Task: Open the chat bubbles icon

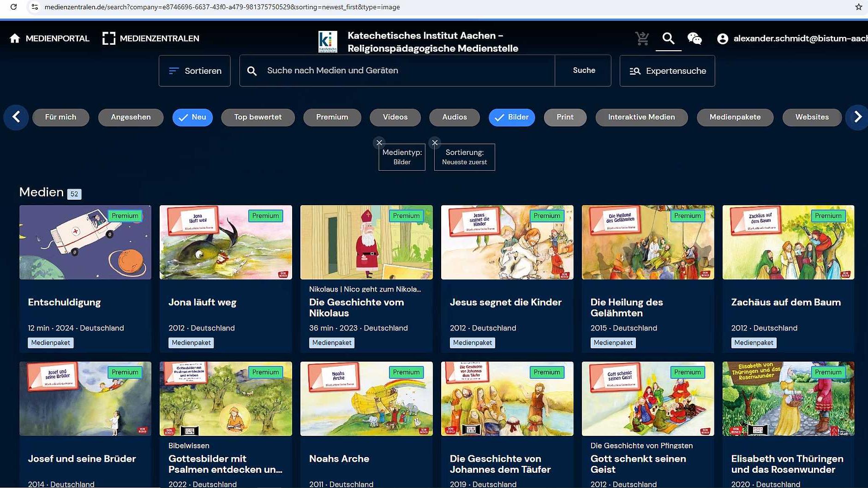Action: [x=694, y=38]
